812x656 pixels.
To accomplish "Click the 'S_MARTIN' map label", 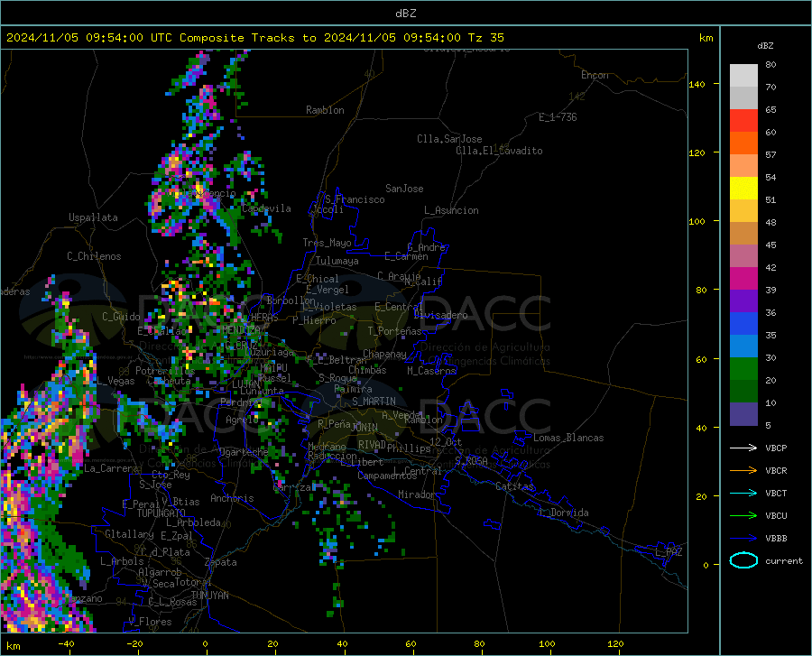I will pyautogui.click(x=374, y=402).
